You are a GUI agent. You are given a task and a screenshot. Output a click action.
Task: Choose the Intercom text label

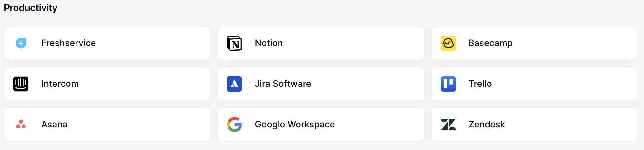(x=60, y=84)
